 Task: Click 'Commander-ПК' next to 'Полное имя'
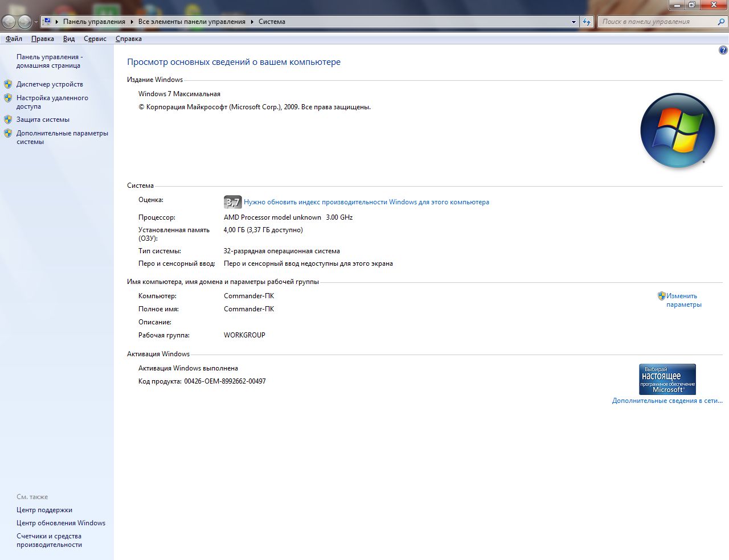pos(249,309)
